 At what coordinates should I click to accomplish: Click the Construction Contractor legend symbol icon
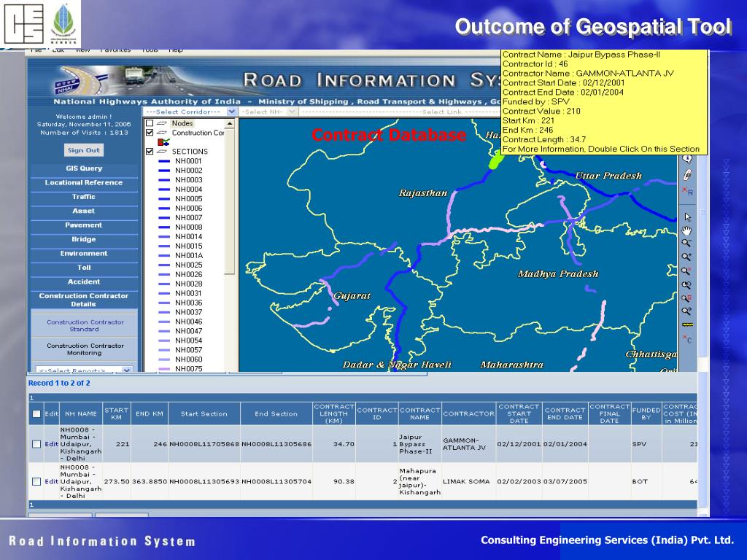[163, 142]
